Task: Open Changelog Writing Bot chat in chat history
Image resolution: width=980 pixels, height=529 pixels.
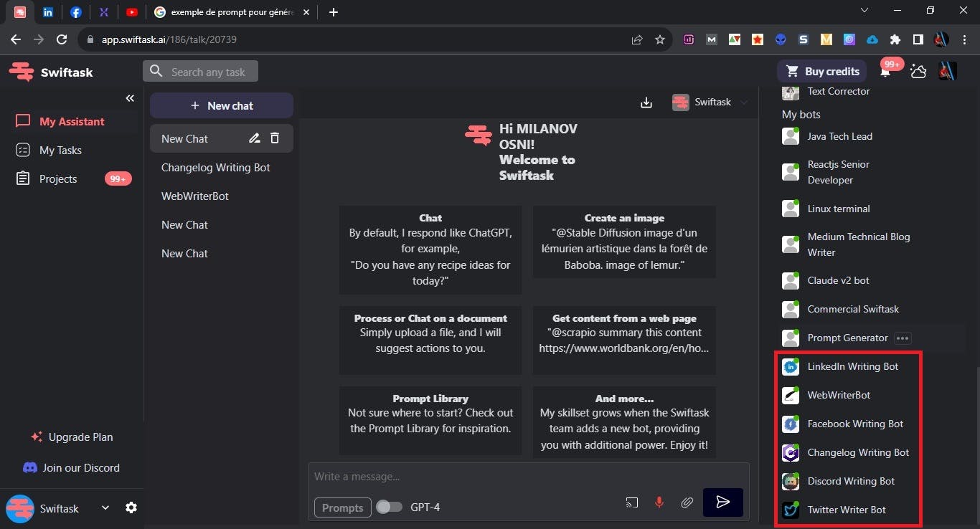Action: [x=216, y=167]
